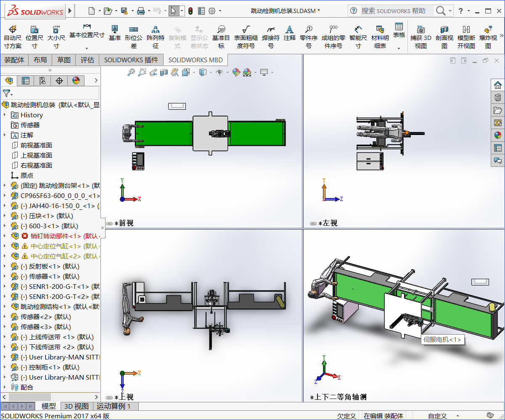This screenshot has width=505, height=420.
Task: Expand the 销钉转动部件<1> error component
Action: tap(5, 236)
